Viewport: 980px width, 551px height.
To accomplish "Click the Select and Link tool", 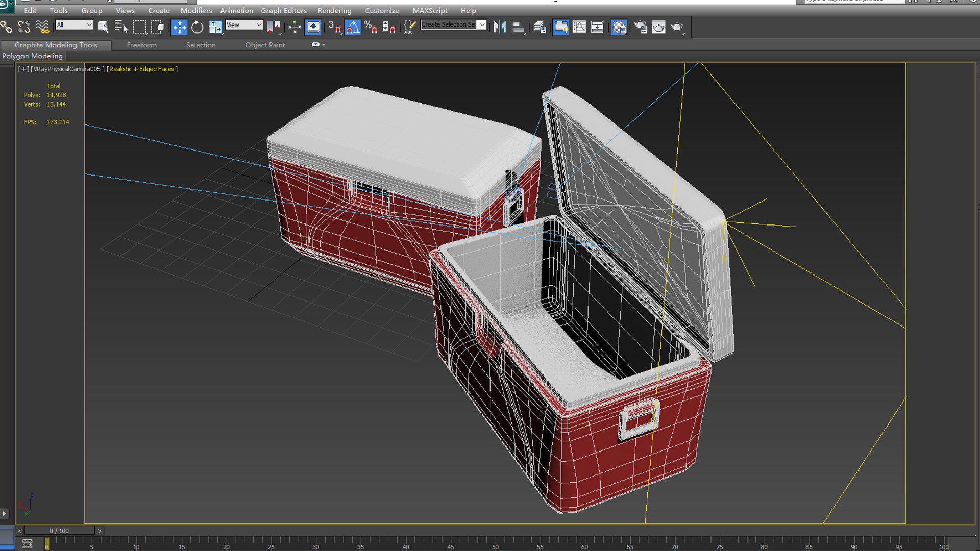I will 6,27.
